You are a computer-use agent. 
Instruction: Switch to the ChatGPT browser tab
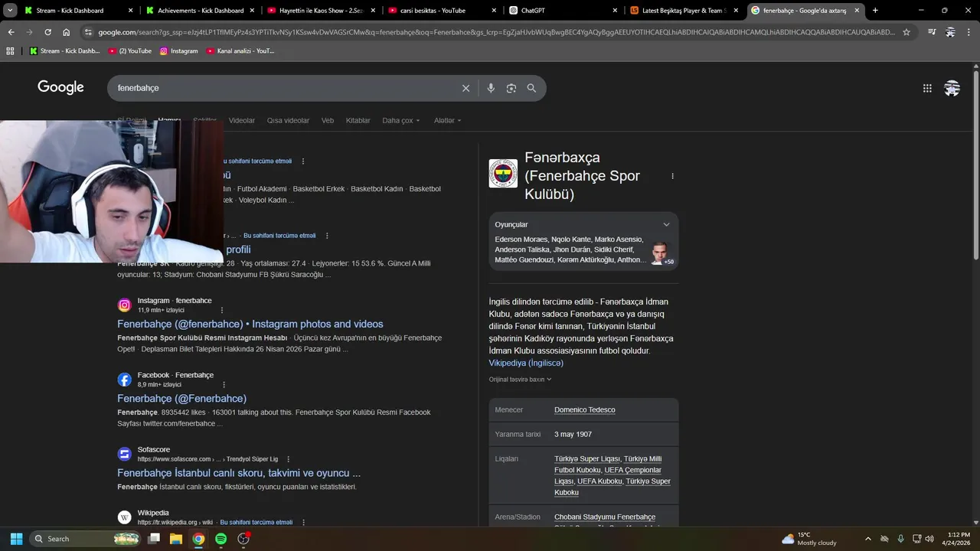pos(564,11)
